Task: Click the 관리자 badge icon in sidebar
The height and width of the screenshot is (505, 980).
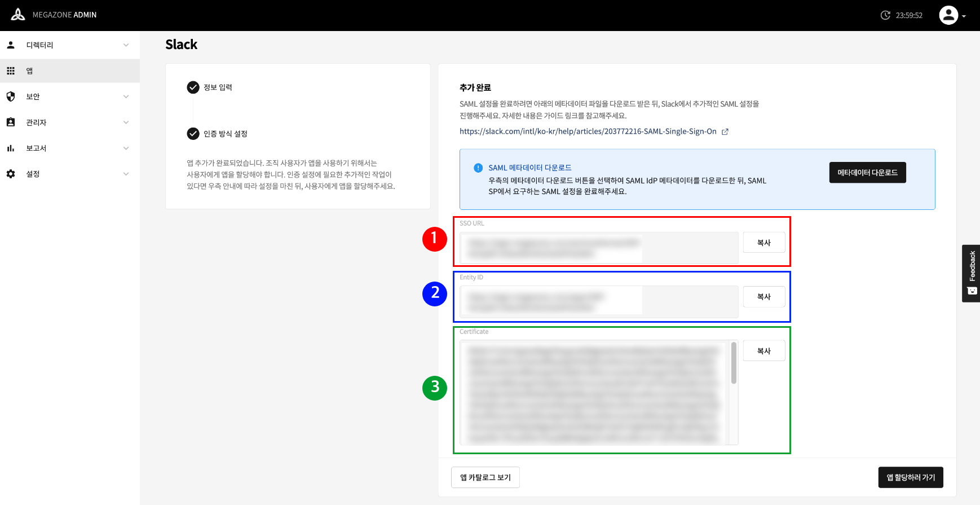Action: tap(11, 122)
